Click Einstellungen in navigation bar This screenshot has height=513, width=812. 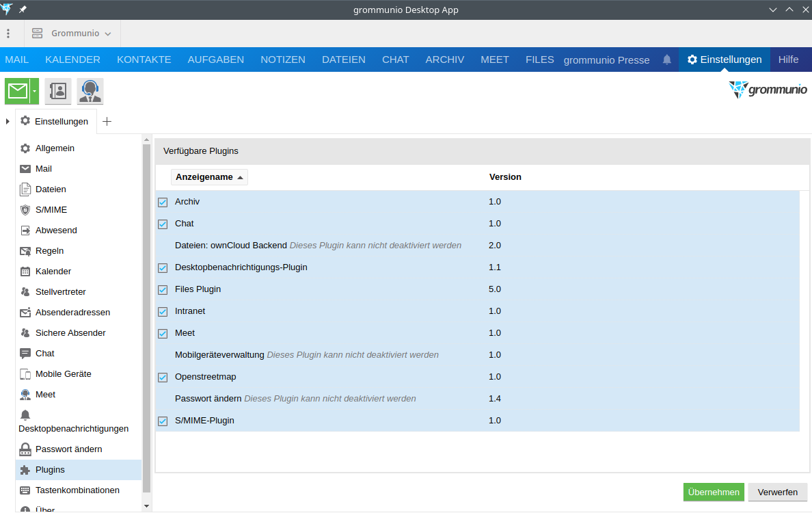click(725, 60)
